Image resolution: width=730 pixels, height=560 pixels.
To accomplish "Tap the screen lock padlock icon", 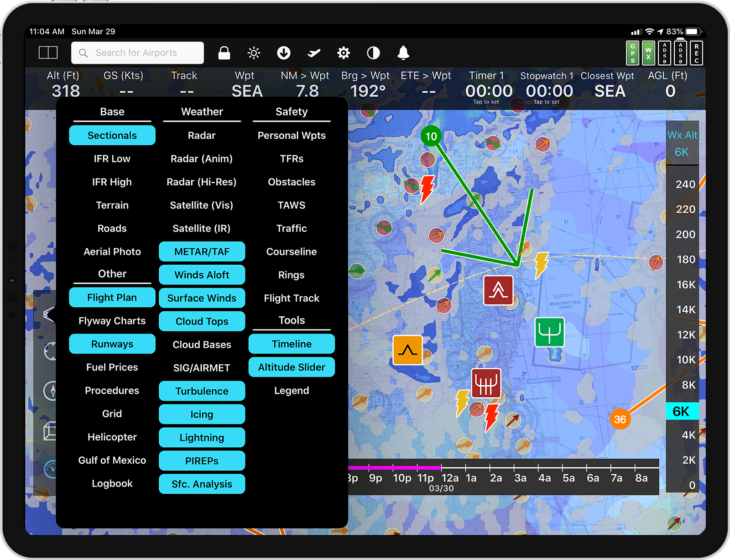I will point(224,53).
